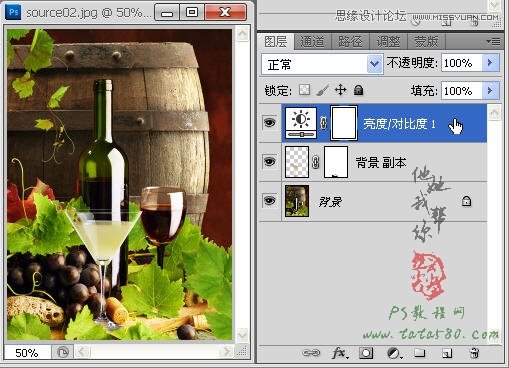Viewport: 509px width, 368px height.
Task: Open the 填充 fill slider arrow
Action: coord(491,90)
